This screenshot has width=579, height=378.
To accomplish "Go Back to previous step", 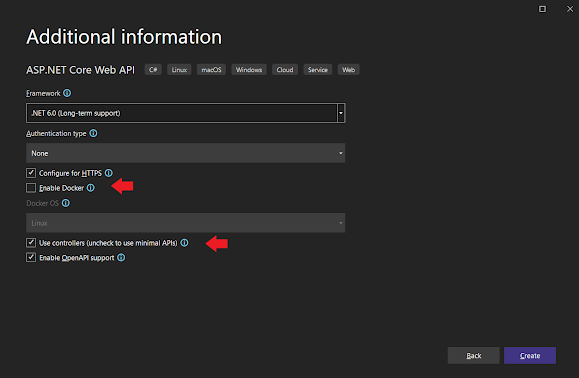I will click(x=473, y=355).
